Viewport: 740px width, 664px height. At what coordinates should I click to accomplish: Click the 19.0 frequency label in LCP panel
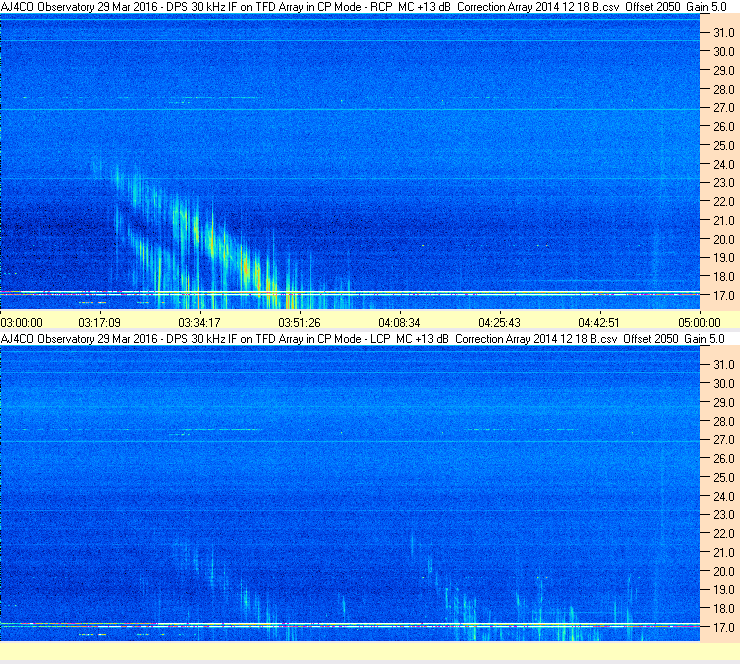[x=723, y=590]
